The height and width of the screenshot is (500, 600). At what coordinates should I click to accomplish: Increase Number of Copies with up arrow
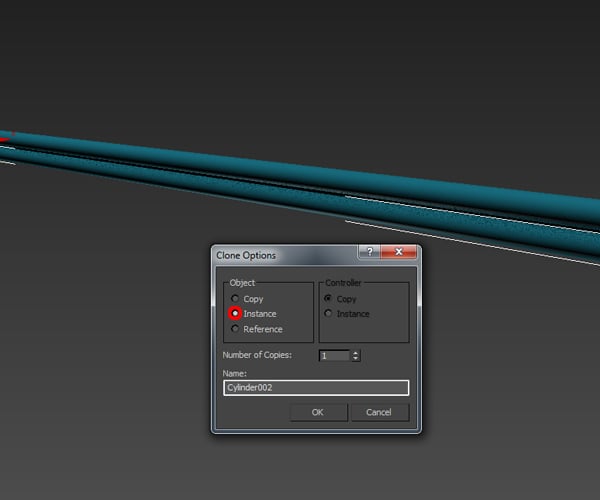[x=355, y=353]
